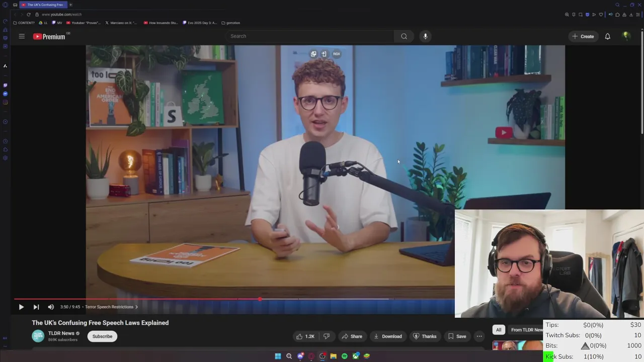This screenshot has width=644, height=362.
Task: Save video to playlist
Action: [x=457, y=336]
